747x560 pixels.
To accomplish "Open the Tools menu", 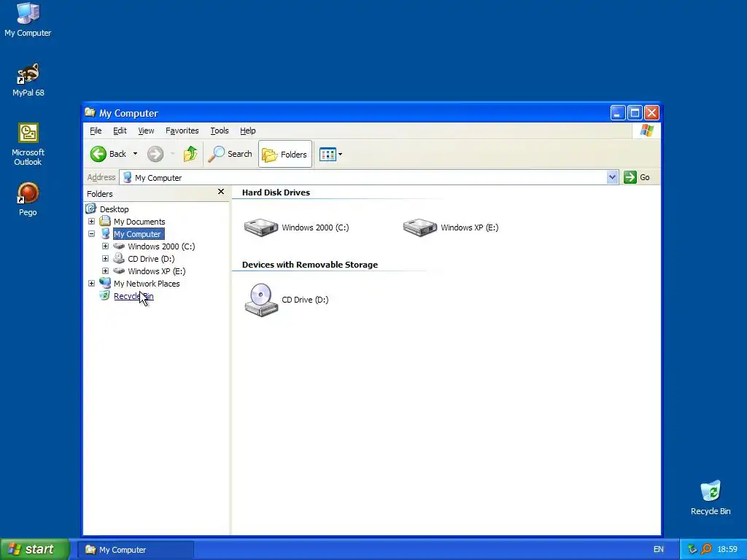I will tap(219, 131).
